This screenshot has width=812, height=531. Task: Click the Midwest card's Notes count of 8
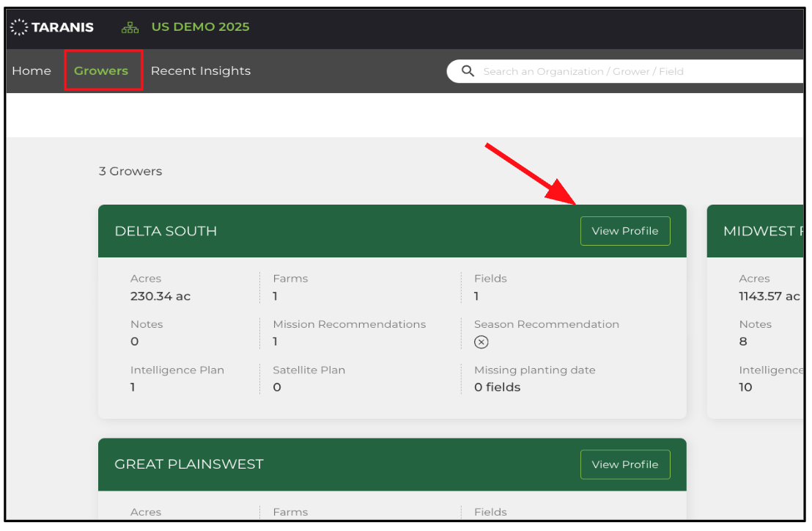click(x=743, y=342)
